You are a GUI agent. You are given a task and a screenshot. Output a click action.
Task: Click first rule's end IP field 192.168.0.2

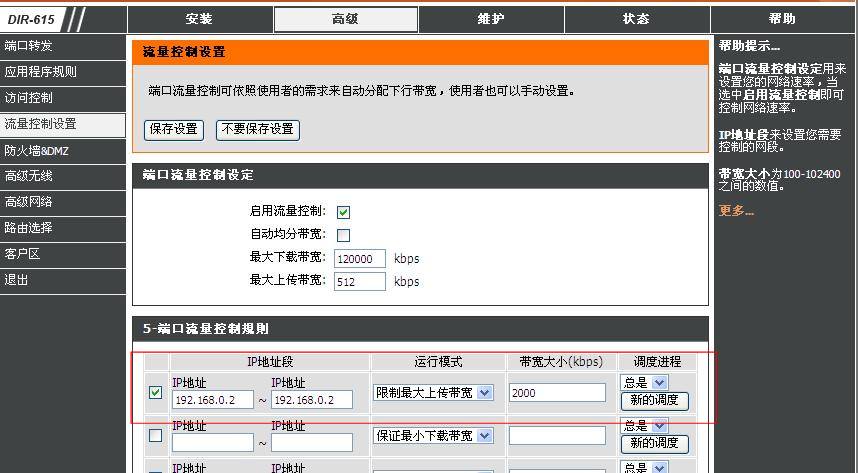[312, 400]
